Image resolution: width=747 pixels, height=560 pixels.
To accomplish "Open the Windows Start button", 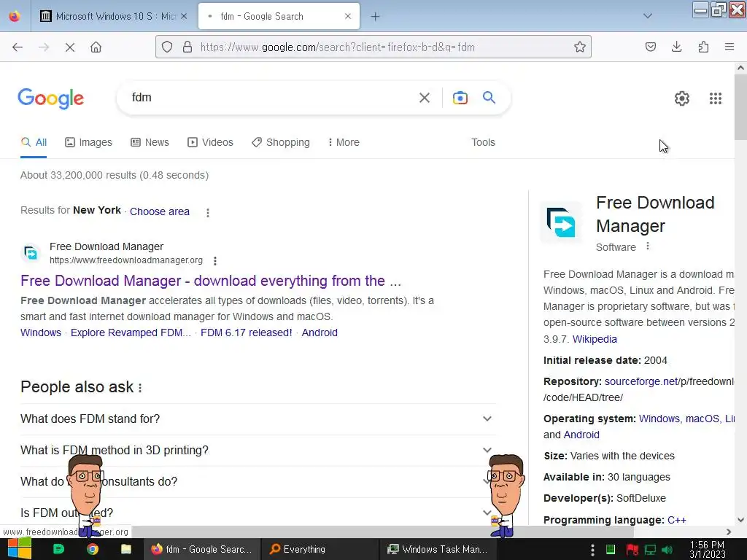I will (x=19, y=549).
